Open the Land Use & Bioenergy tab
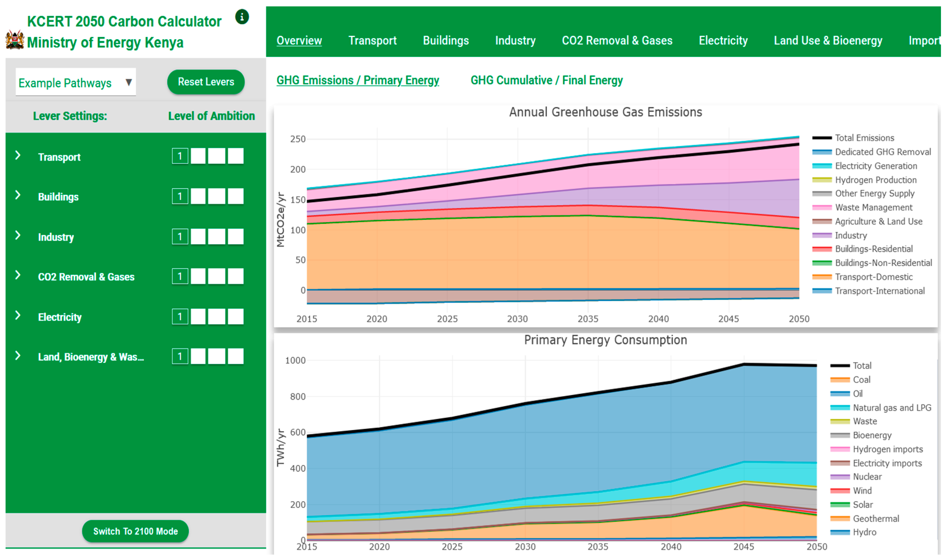Screen dimensions: 946x560 pyautogui.click(x=828, y=40)
